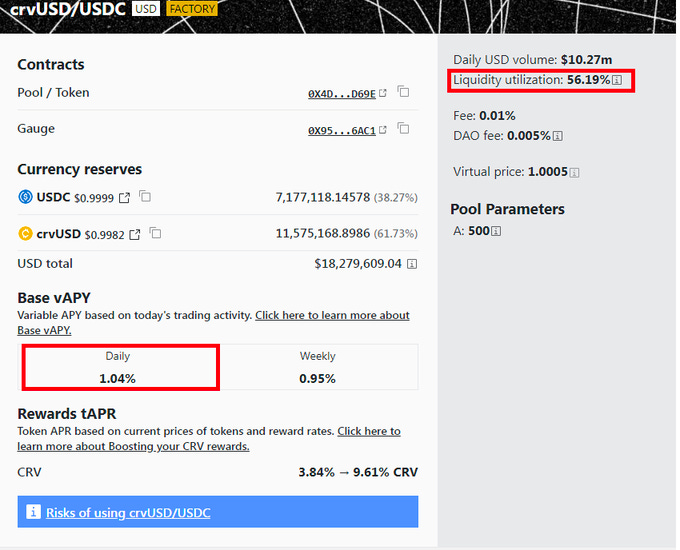Image resolution: width=680 pixels, height=550 pixels.
Task: Click the USDC share percentage (38.27%)
Action: click(396, 198)
